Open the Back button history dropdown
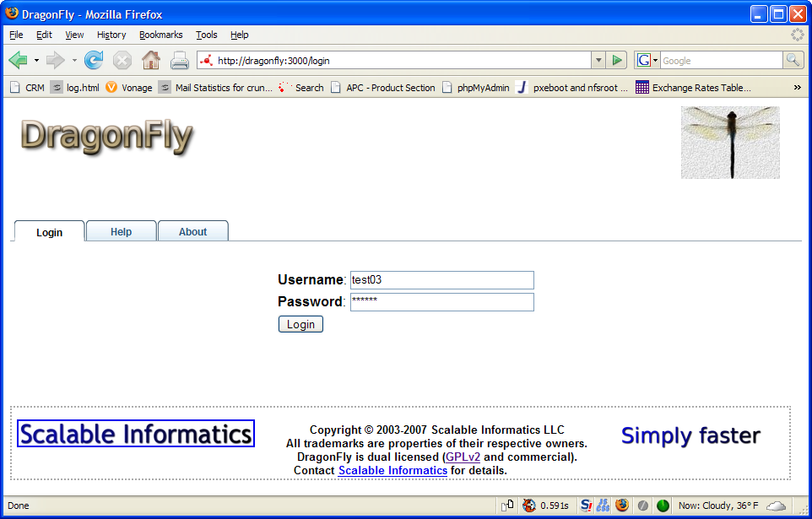This screenshot has width=812, height=519. [36, 61]
